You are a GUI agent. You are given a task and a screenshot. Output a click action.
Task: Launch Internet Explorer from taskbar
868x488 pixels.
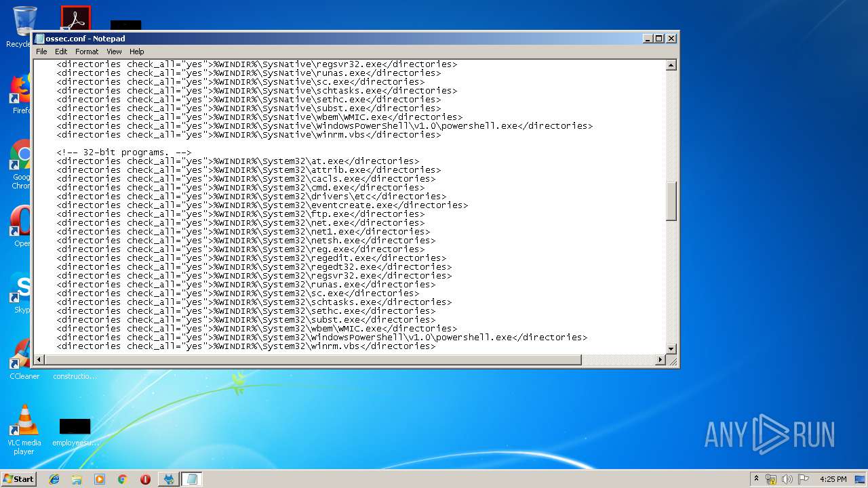tap(54, 479)
